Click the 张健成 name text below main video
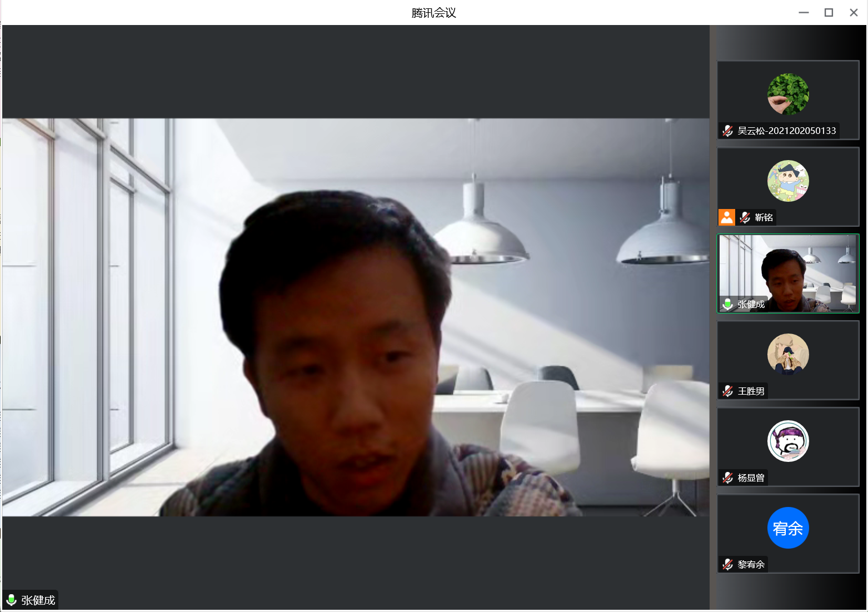Screen dimensions: 868x612 [38, 600]
